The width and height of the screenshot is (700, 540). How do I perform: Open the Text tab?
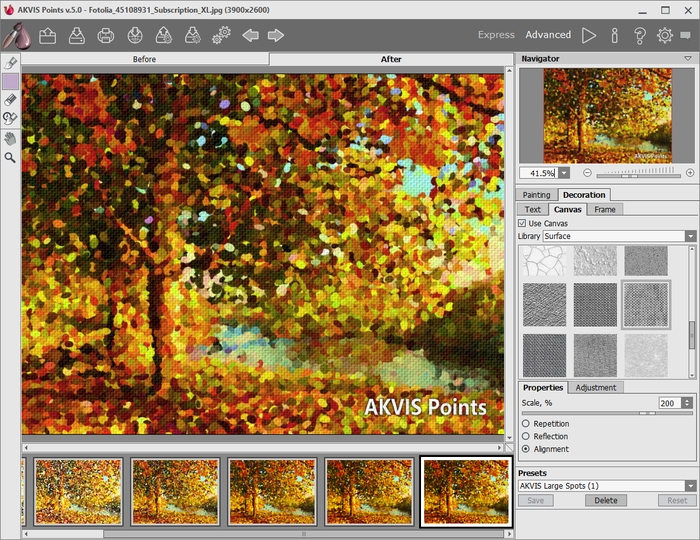pyautogui.click(x=533, y=209)
